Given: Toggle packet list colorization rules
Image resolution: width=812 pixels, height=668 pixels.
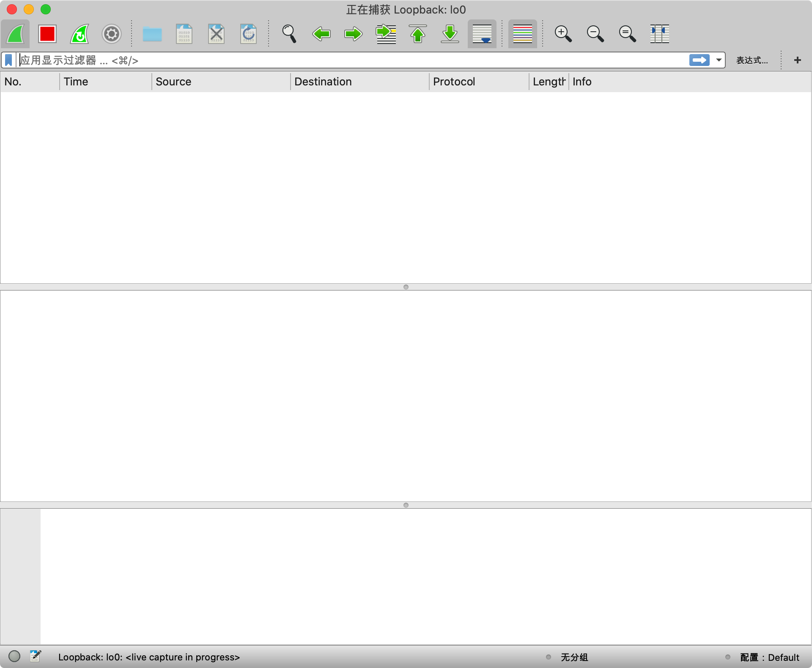Looking at the screenshot, I should pyautogui.click(x=522, y=34).
